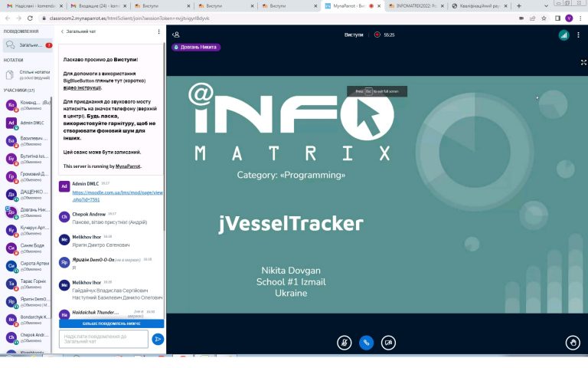Screen dimensions: 588x368
Task: Collapse the Загальний чат panel via back arrow
Action: [62, 32]
